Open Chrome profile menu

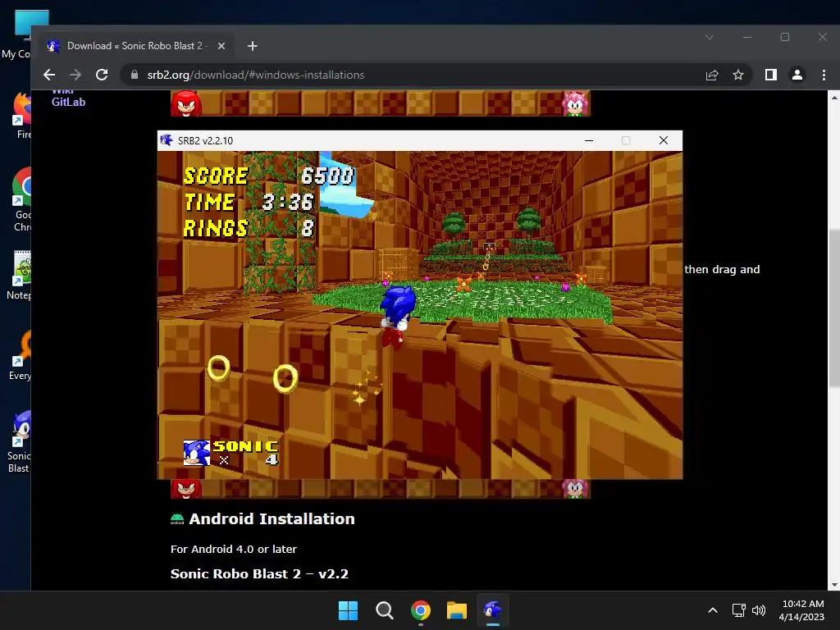(x=797, y=75)
